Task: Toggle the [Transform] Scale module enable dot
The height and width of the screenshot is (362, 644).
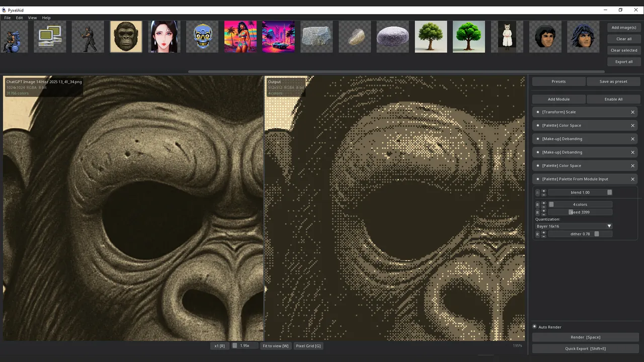Action: pyautogui.click(x=538, y=112)
